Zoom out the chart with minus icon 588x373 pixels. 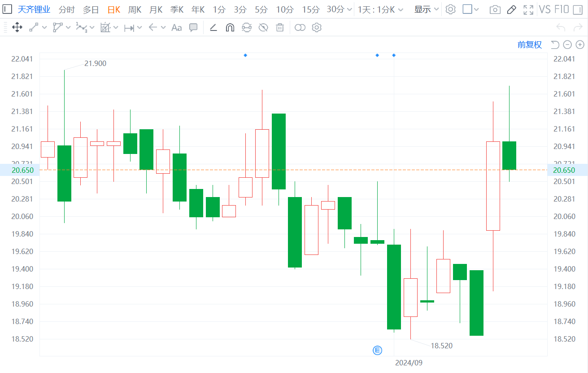[x=567, y=44]
